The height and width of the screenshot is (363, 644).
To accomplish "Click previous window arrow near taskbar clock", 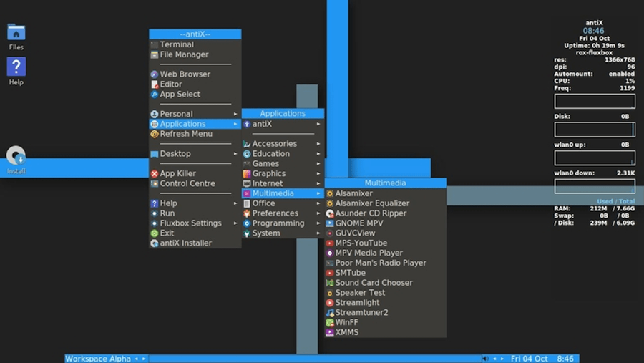I will tap(494, 359).
